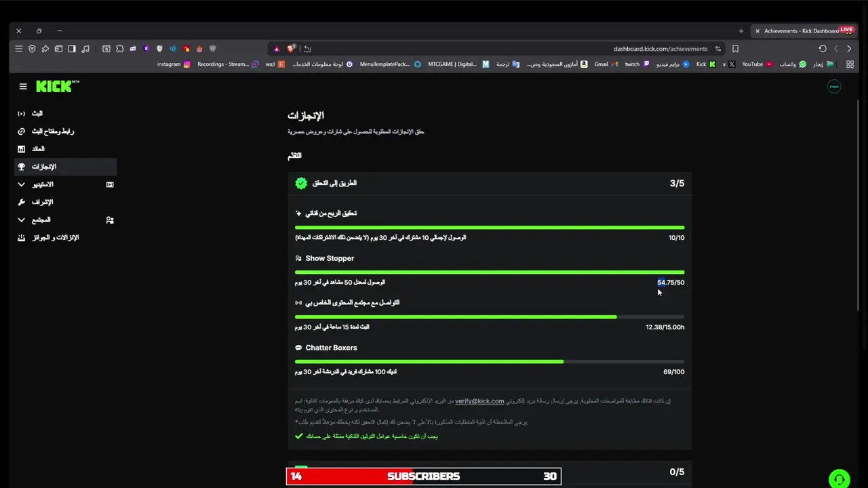This screenshot has height=488, width=868.
Task: Open the music note sidebar icon in the toolbar
Action: [85, 49]
